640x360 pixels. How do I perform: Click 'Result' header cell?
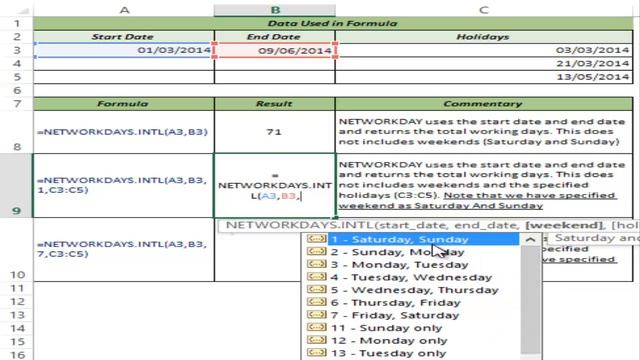pyautogui.click(x=275, y=104)
